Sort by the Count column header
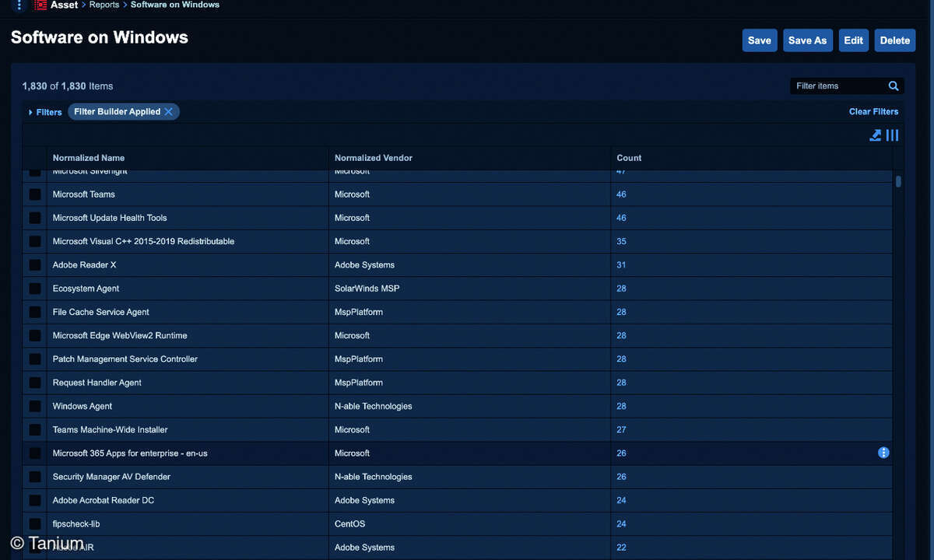This screenshot has width=934, height=560. [629, 158]
